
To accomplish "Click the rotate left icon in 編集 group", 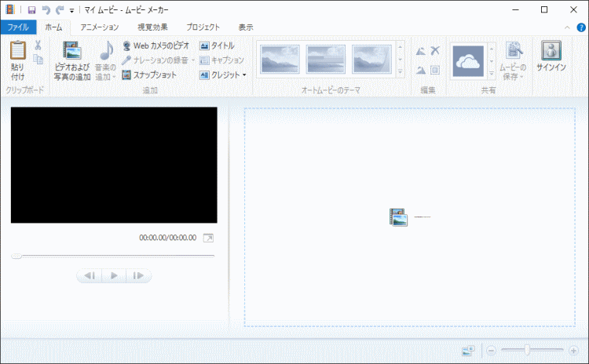I will click(x=421, y=51).
